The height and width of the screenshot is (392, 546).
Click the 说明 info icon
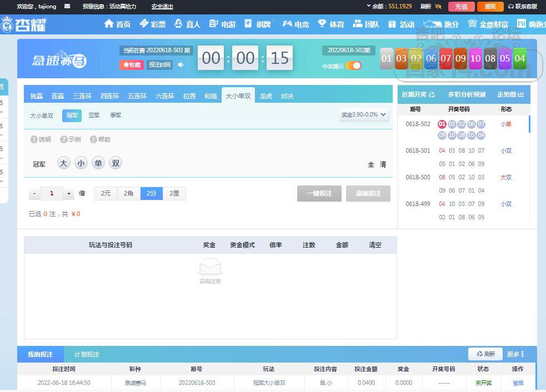pyautogui.click(x=34, y=139)
